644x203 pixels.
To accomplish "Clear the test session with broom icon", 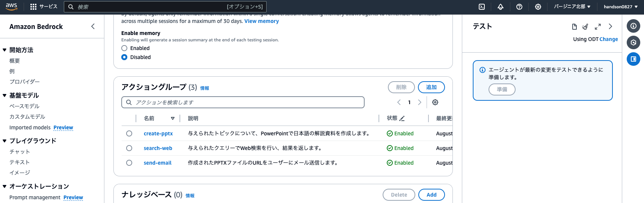I will click(585, 27).
